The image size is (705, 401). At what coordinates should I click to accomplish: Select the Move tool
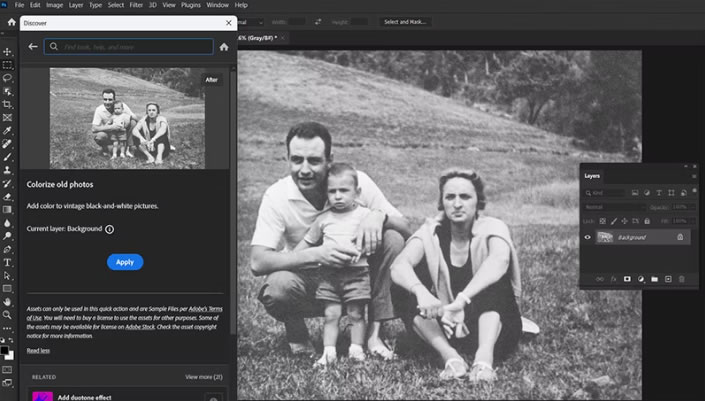[x=8, y=51]
